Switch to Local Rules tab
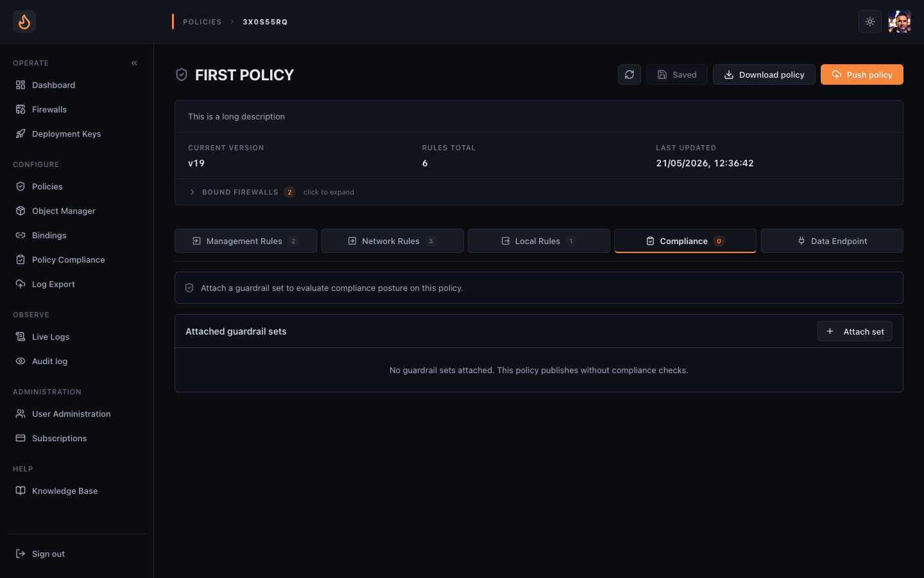This screenshot has width=924, height=578. coord(539,241)
